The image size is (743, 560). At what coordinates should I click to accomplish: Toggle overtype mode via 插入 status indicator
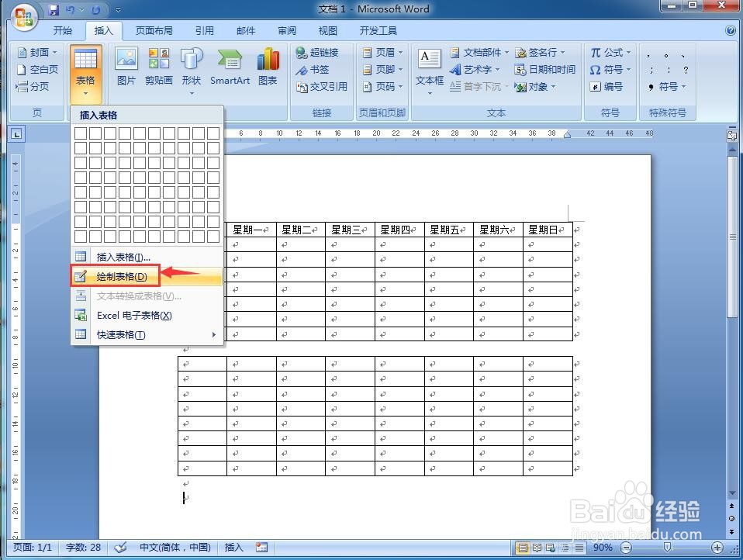click(233, 547)
